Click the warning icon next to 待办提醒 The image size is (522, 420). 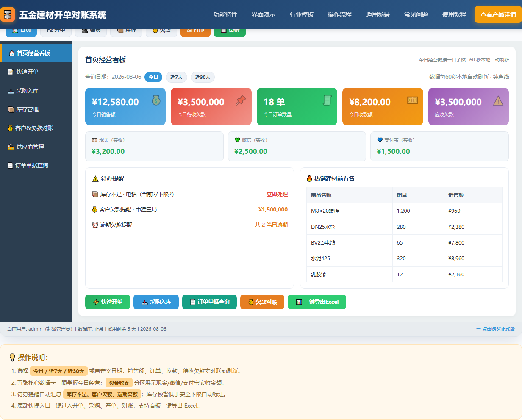point(95,179)
